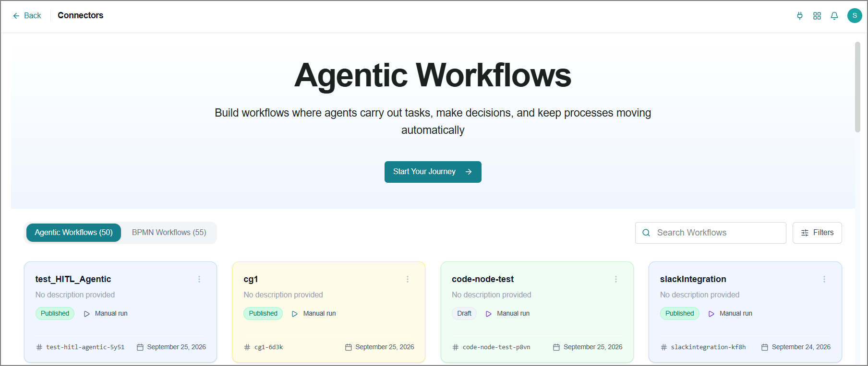The height and width of the screenshot is (366, 868).
Task: Click the calendar icon on cg1 card
Action: 349,347
